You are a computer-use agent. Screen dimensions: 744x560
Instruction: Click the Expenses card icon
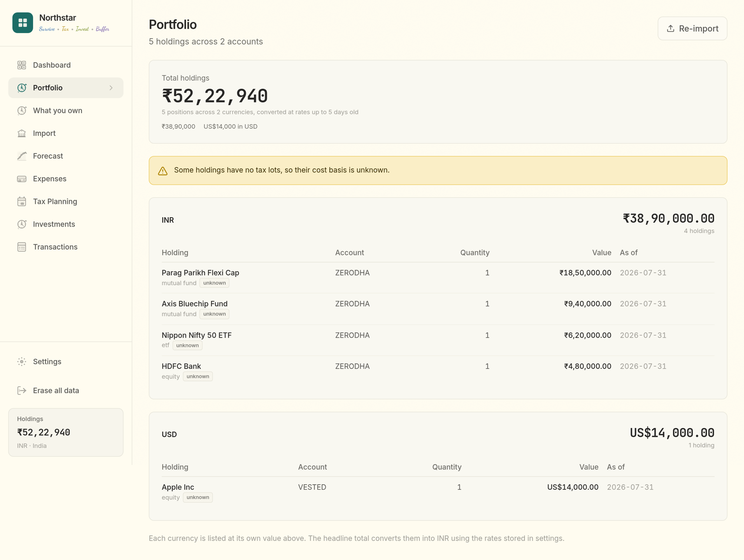click(22, 179)
